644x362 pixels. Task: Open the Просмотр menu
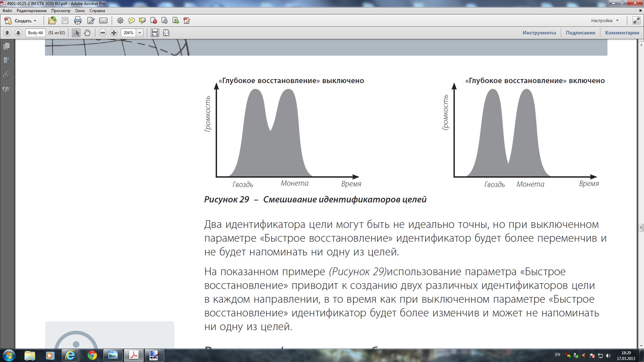click(61, 11)
